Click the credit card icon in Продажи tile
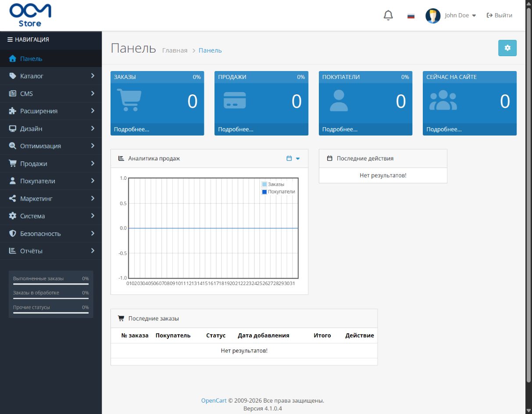 (235, 100)
